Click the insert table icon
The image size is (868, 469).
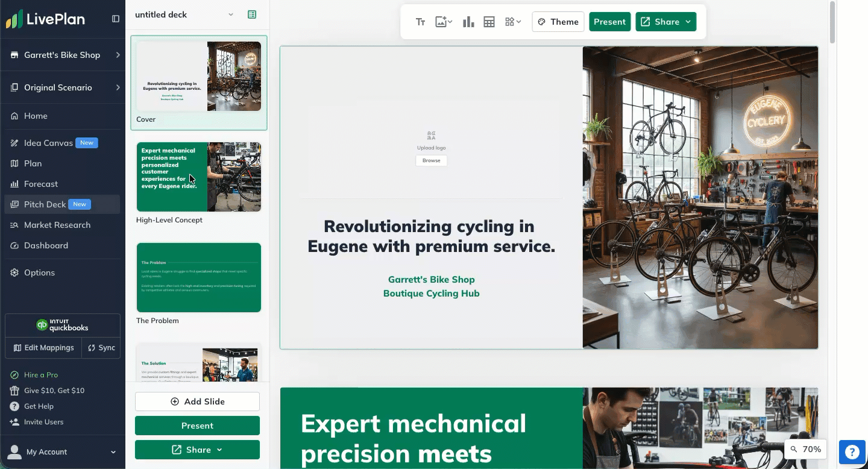[x=489, y=22]
